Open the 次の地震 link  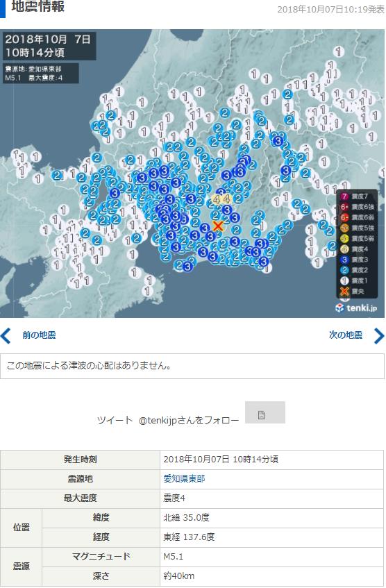pos(346,335)
